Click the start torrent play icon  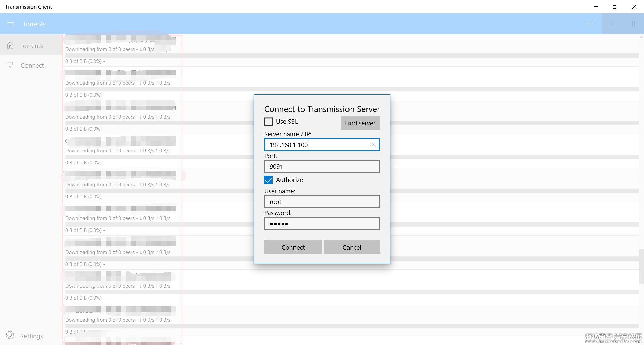pyautogui.click(x=612, y=24)
